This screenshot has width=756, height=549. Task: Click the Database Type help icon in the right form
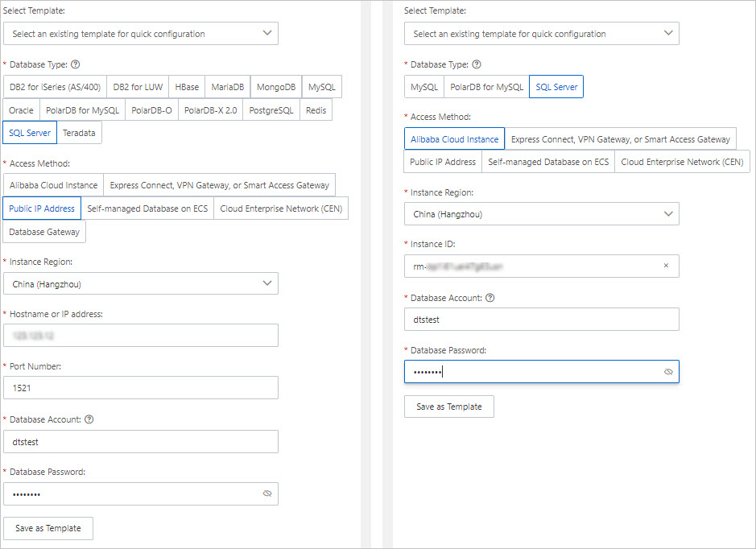[477, 64]
